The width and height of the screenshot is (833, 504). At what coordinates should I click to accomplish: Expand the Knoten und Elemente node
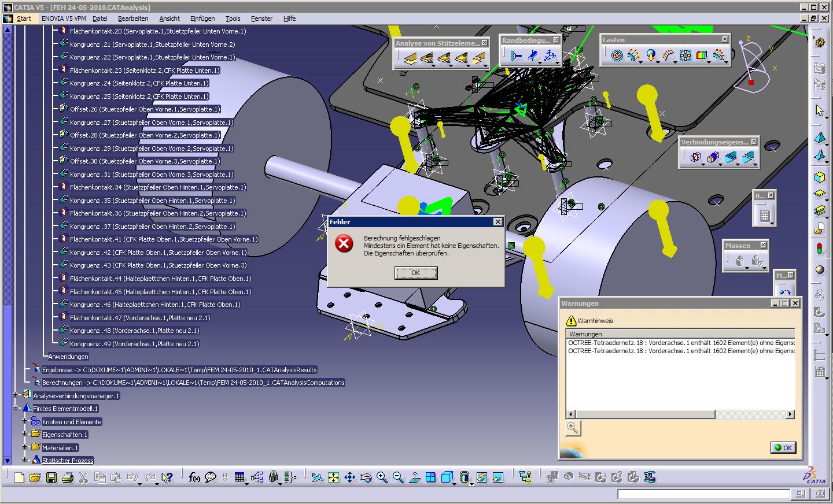[25, 421]
